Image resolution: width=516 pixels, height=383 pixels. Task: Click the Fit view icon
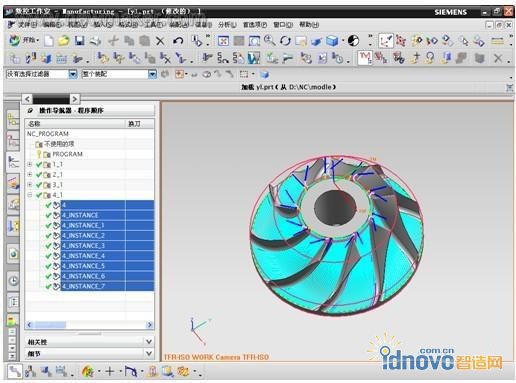tap(223, 41)
